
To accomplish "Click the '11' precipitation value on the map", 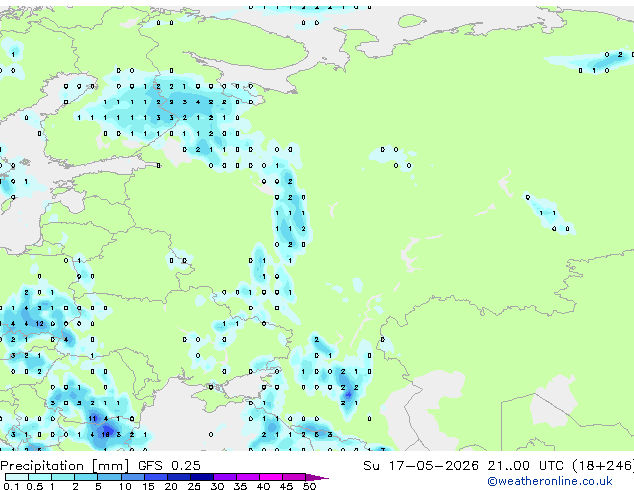I will [x=92, y=418].
